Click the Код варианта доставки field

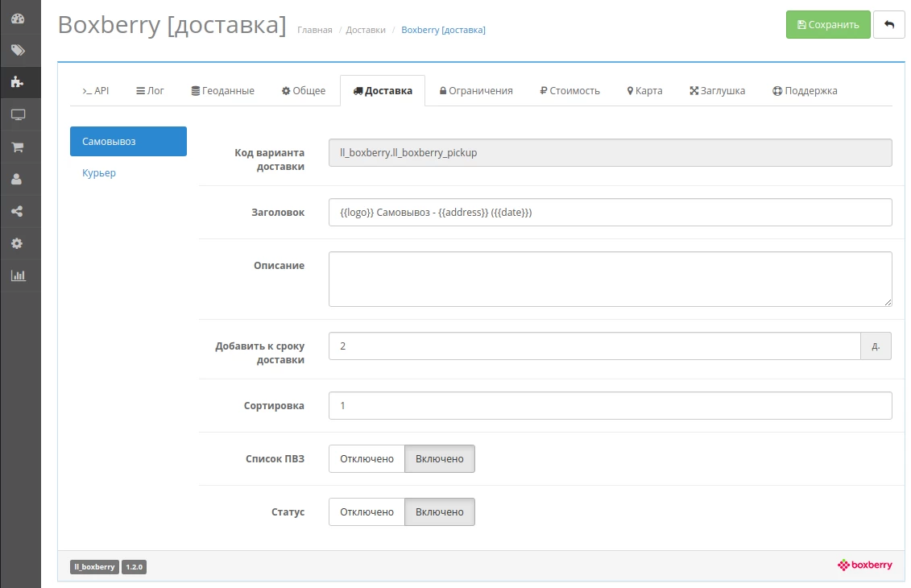[x=610, y=153]
